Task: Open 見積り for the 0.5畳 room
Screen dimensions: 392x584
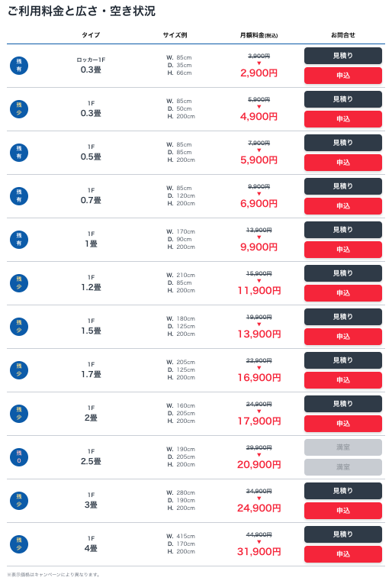Action: point(343,143)
